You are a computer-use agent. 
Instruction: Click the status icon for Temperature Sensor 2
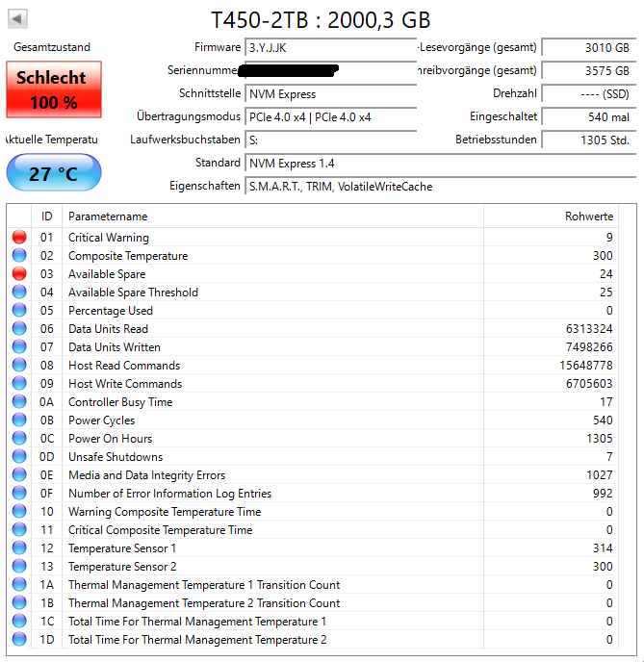pos(19,566)
